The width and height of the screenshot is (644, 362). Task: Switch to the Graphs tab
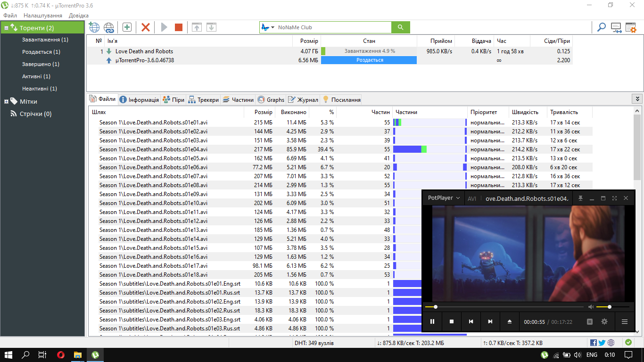(x=271, y=99)
